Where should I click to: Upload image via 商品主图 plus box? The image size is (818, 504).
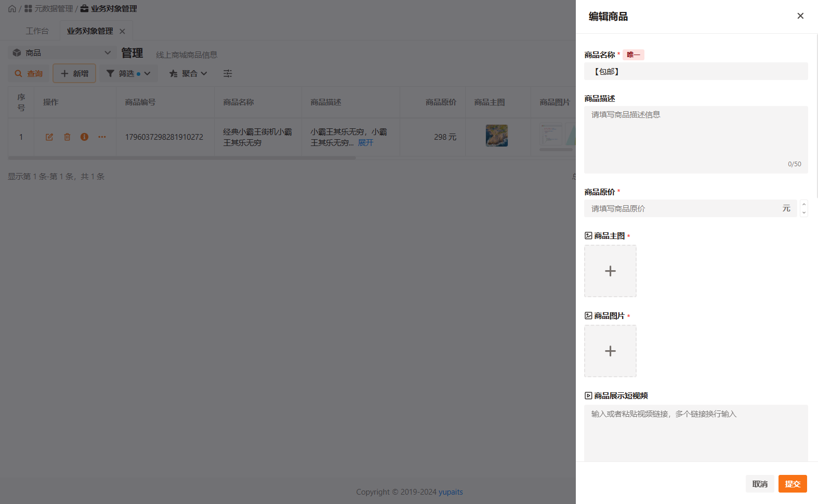coord(610,271)
